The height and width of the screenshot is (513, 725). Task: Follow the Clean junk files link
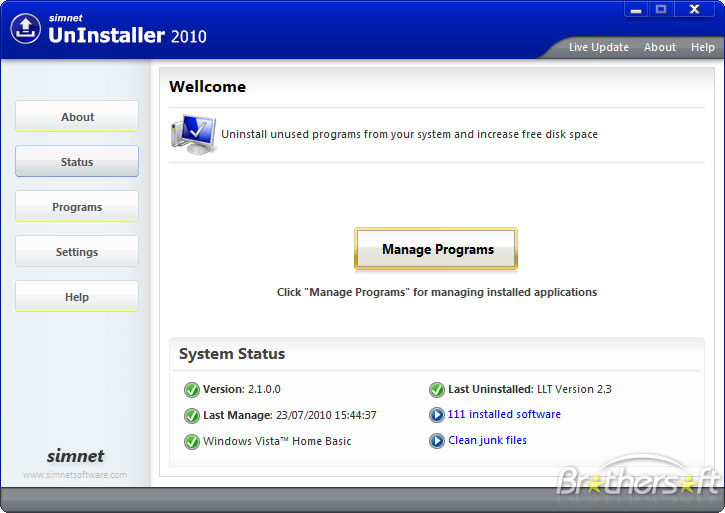click(x=487, y=440)
